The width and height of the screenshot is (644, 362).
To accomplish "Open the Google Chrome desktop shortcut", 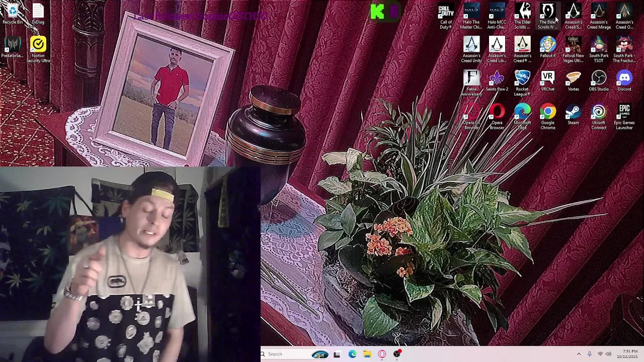I will click(548, 117).
